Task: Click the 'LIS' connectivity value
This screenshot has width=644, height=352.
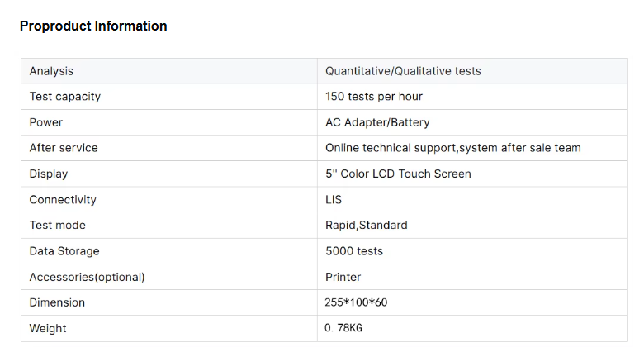Action: tap(334, 200)
